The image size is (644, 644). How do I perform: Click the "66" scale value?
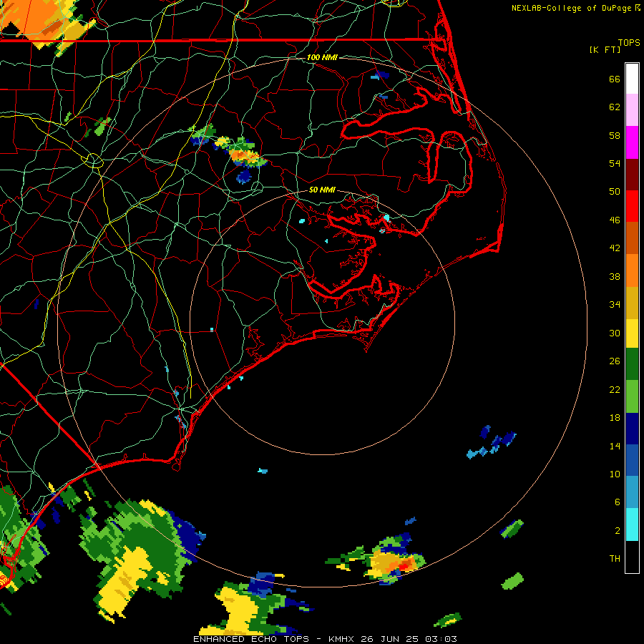[615, 79]
